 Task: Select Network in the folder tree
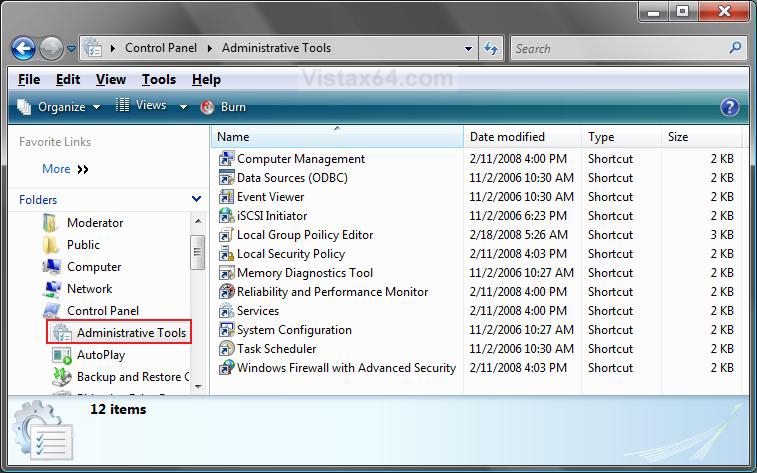coord(89,289)
